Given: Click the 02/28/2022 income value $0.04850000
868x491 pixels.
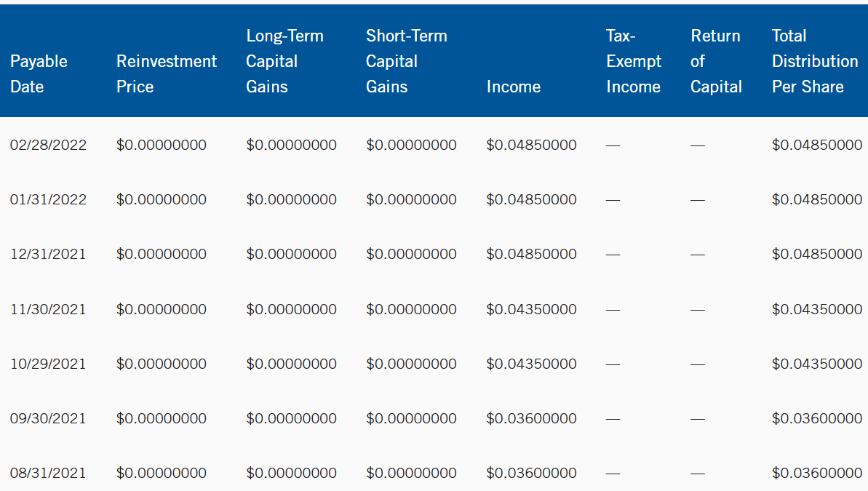Looking at the screenshot, I should click(x=531, y=145).
